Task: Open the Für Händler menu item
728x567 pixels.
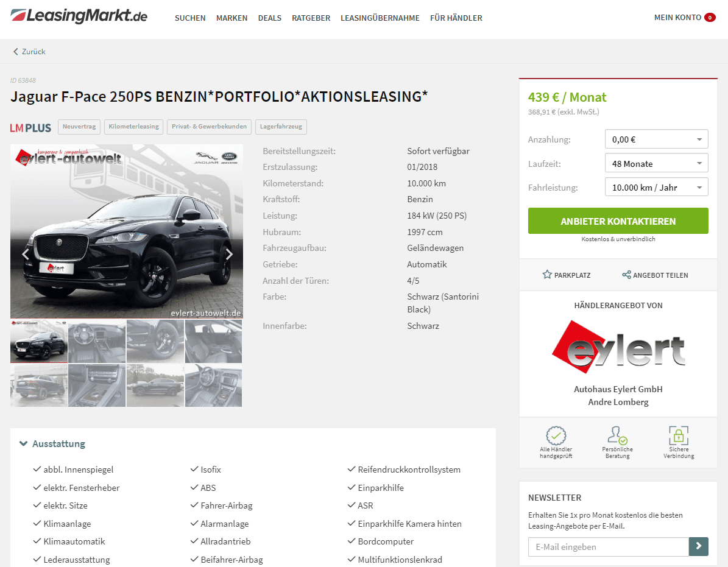Action: [x=456, y=18]
